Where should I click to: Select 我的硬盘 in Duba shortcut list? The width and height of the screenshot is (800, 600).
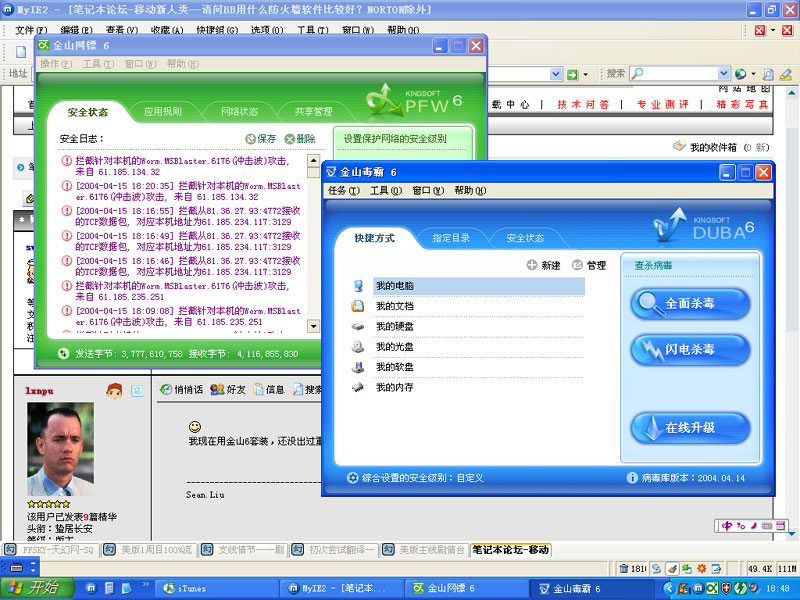click(394, 327)
